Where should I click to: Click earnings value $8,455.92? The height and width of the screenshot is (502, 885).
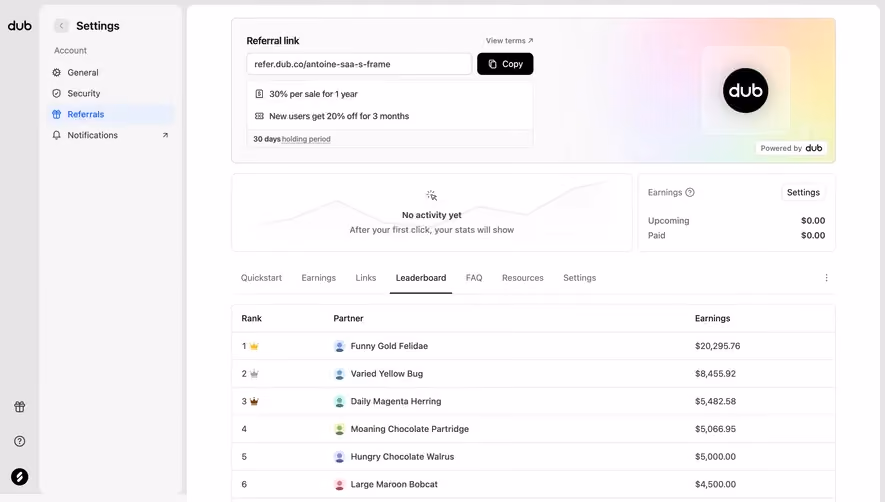(715, 374)
